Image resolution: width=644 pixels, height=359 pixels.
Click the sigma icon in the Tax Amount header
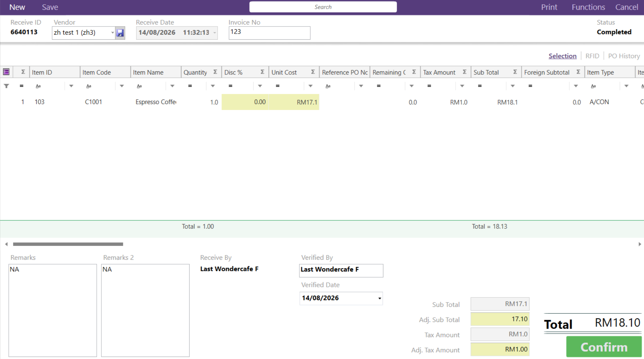point(464,72)
